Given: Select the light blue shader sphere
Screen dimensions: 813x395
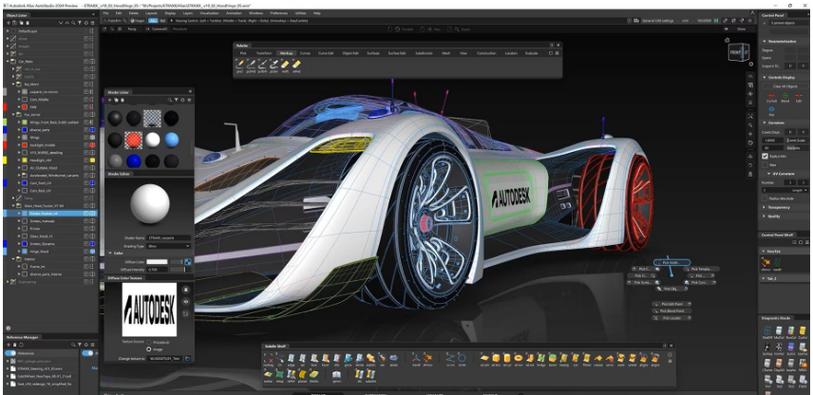Looking at the screenshot, I should [171, 139].
